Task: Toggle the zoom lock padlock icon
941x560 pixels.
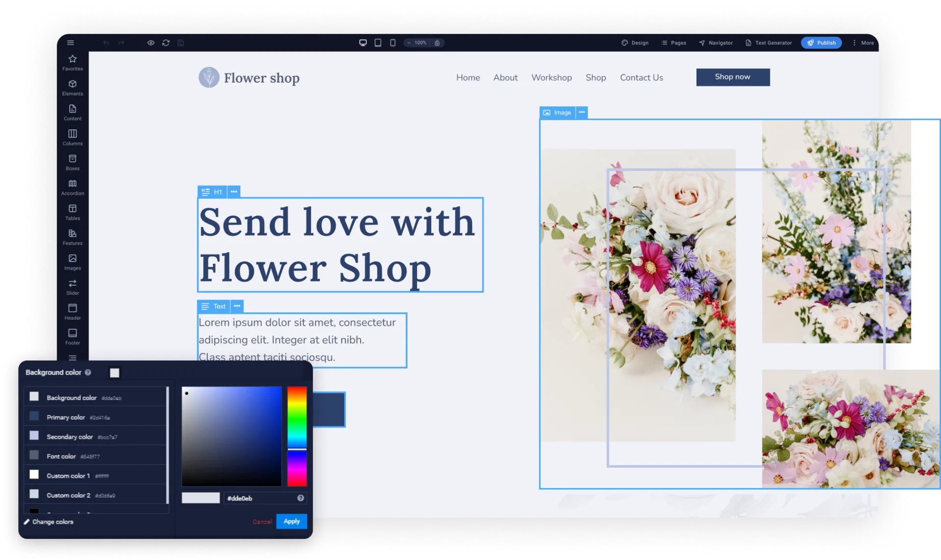Action: (x=438, y=43)
